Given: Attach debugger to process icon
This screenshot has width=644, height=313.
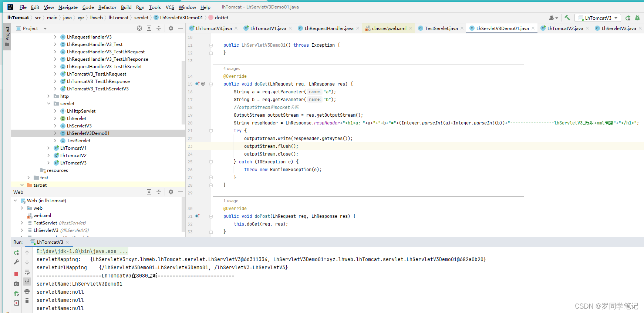Looking at the screenshot, I should [x=16, y=293].
